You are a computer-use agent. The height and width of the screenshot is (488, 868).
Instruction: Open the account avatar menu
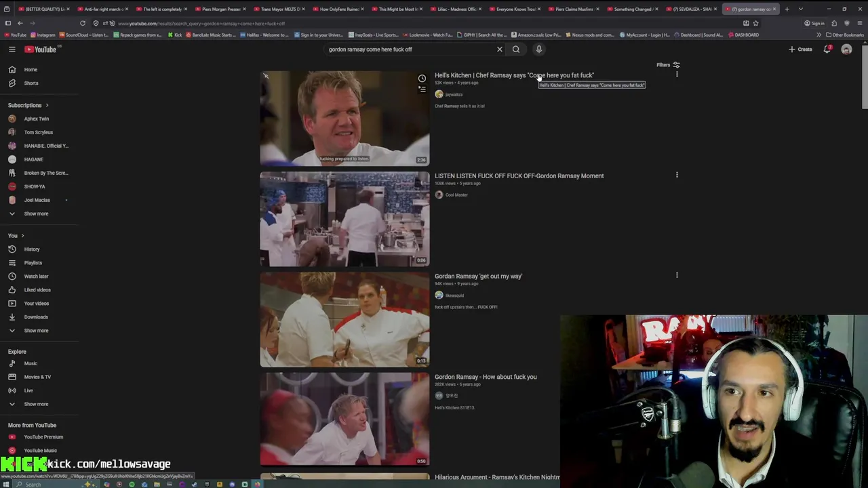click(x=846, y=49)
